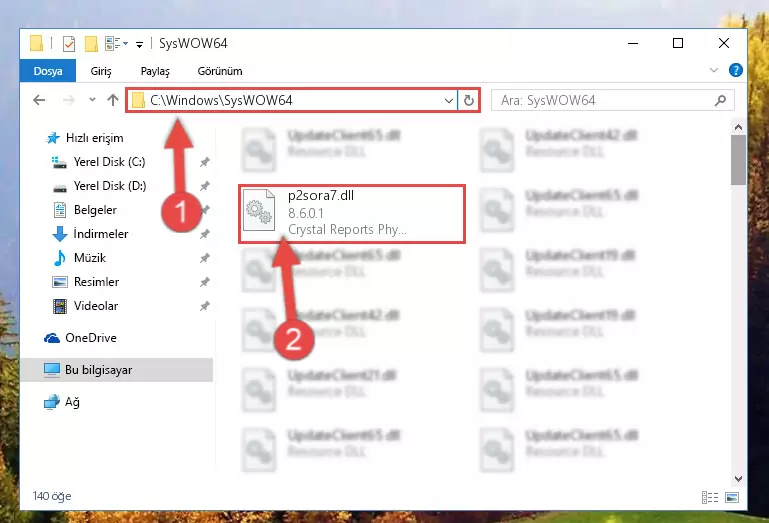This screenshot has height=523, width=769.
Task: Switch to the Giriş ribbon tab
Action: 101,71
